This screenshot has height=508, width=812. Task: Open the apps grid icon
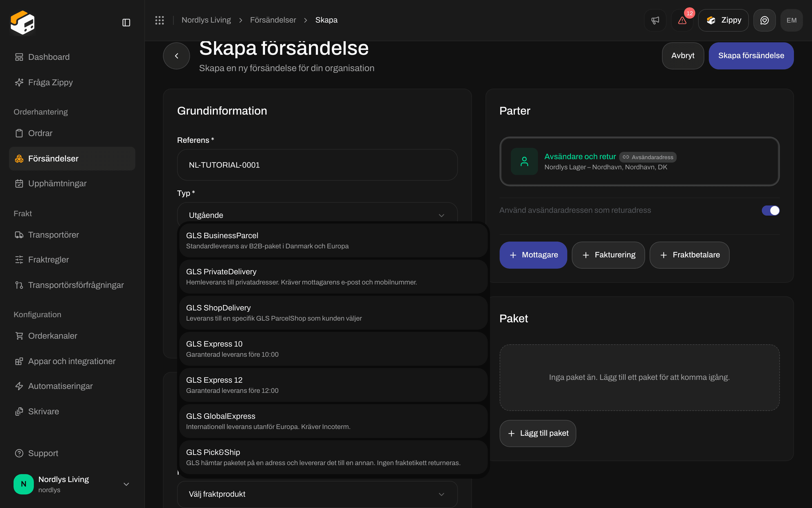point(159,20)
